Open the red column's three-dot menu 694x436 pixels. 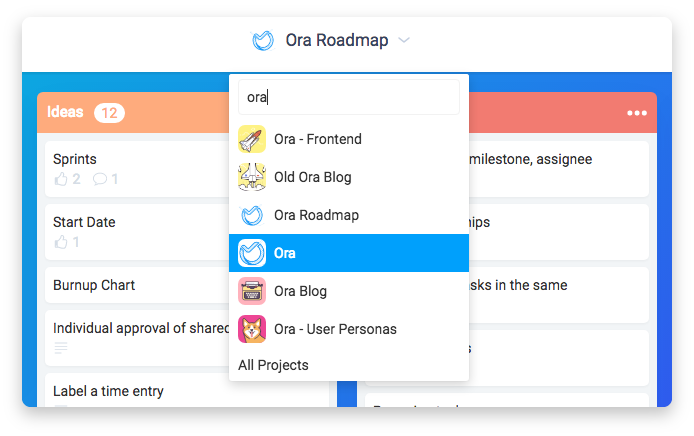pyautogui.click(x=637, y=113)
